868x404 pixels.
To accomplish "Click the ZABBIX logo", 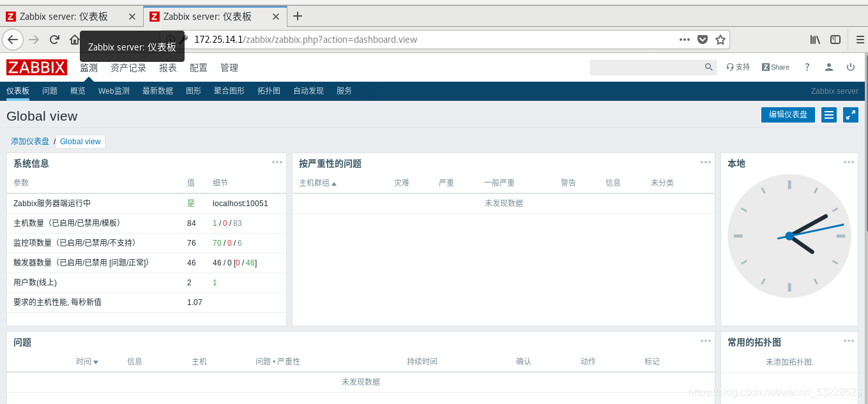I will 36,68.
